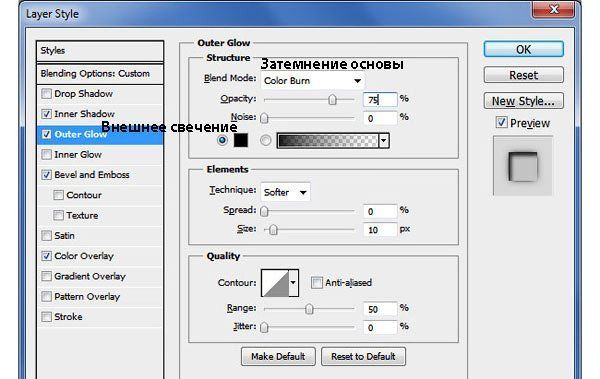600x379 pixels.
Task: Enable the Stroke checkbox
Action: [46, 317]
